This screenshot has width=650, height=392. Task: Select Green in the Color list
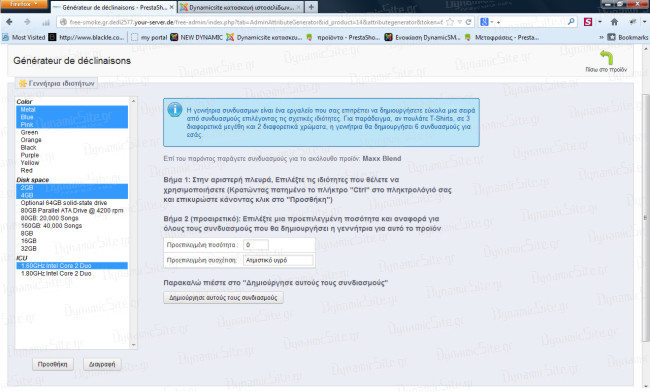[x=72, y=132]
